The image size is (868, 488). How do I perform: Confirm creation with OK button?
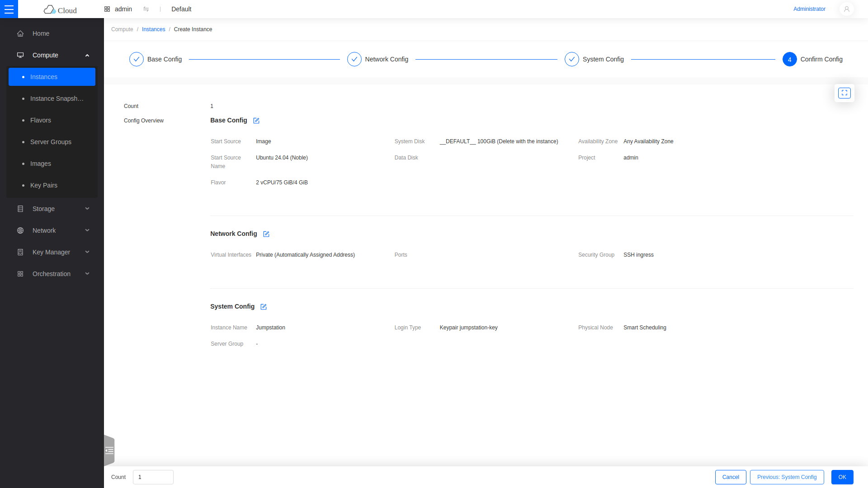842,477
